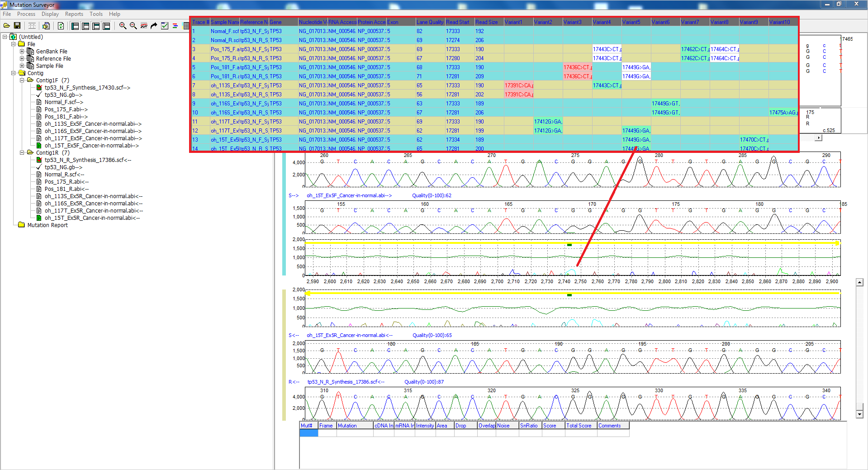Click the Variant5 column header
The image size is (868, 470).
[636, 22]
